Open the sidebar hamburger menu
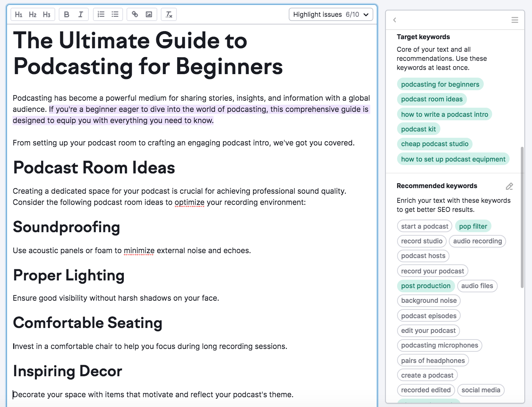Screen dimensions: 532x407 point(515,20)
